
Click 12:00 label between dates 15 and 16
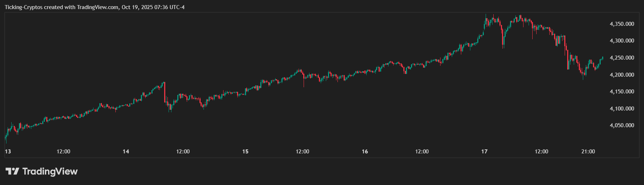coord(303,152)
